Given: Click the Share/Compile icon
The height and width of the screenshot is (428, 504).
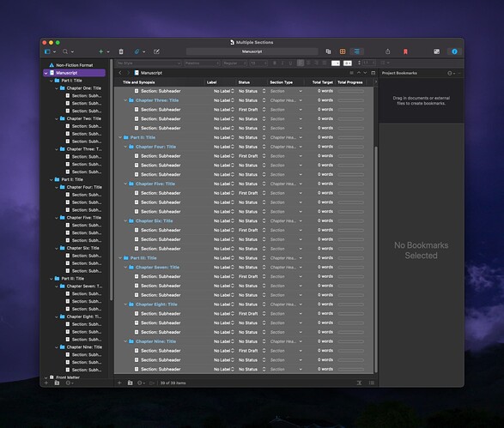Looking at the screenshot, I should (x=387, y=51).
